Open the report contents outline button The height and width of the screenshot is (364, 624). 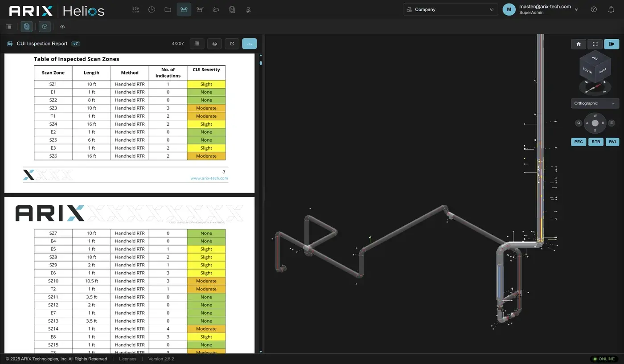coord(197,44)
